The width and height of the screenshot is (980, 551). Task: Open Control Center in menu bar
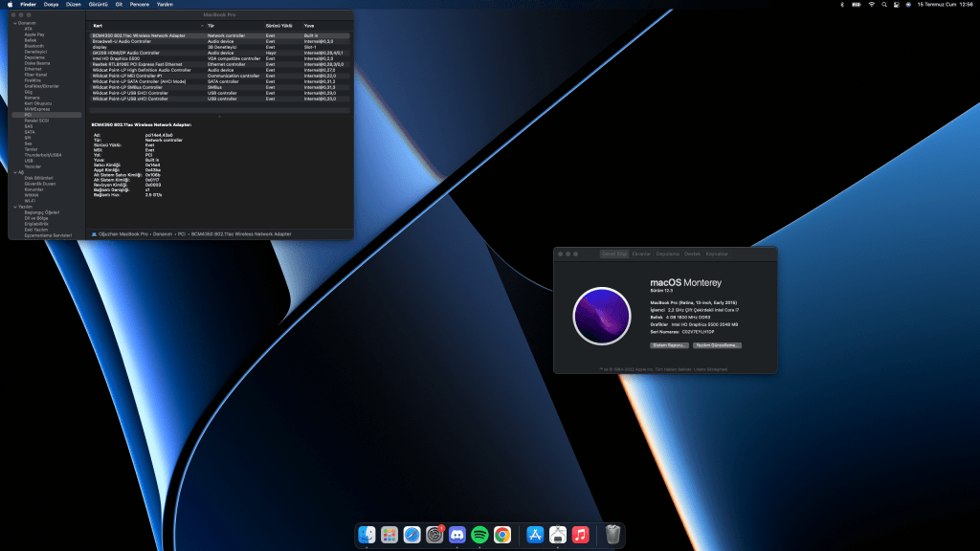tap(896, 5)
